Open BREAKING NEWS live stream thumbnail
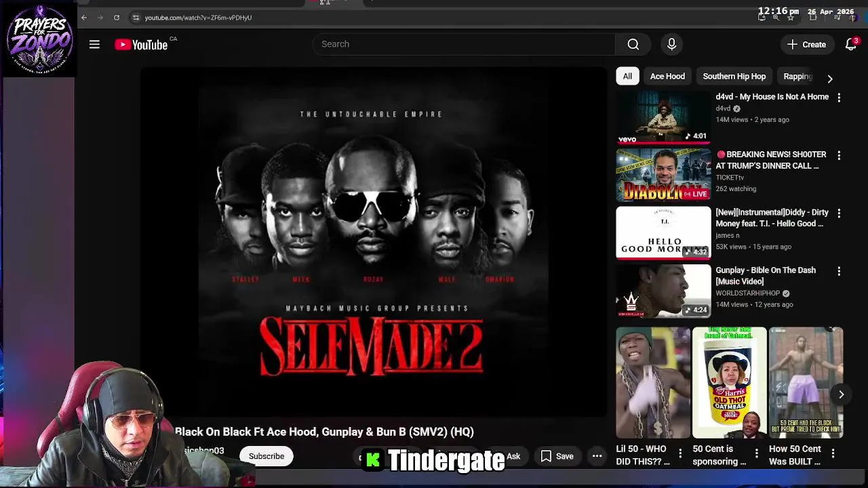 click(x=663, y=176)
